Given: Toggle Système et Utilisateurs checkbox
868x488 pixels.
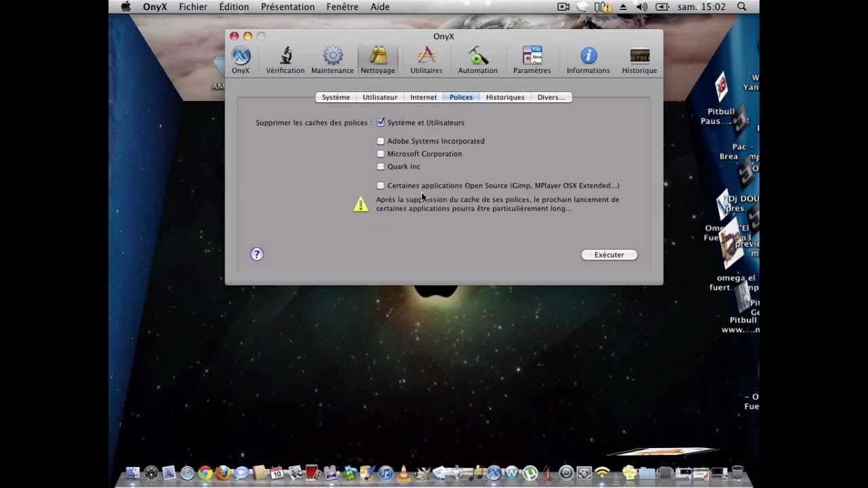Looking at the screenshot, I should point(380,123).
